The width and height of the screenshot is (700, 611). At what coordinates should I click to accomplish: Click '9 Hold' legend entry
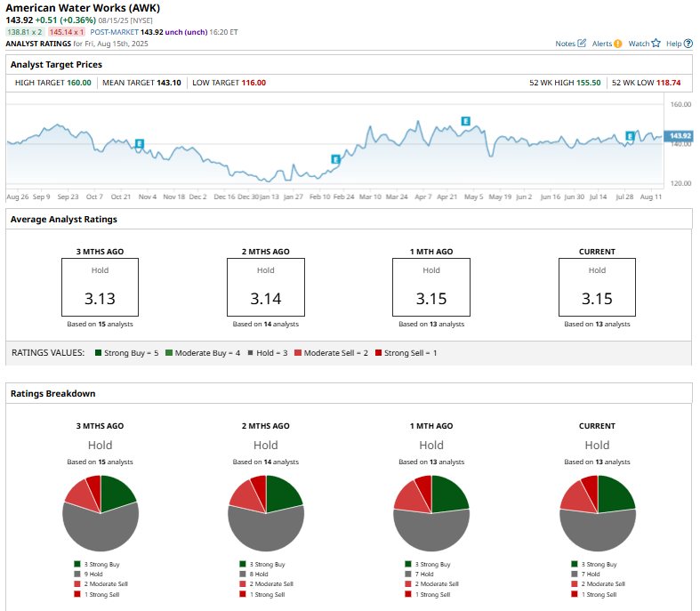(x=88, y=574)
